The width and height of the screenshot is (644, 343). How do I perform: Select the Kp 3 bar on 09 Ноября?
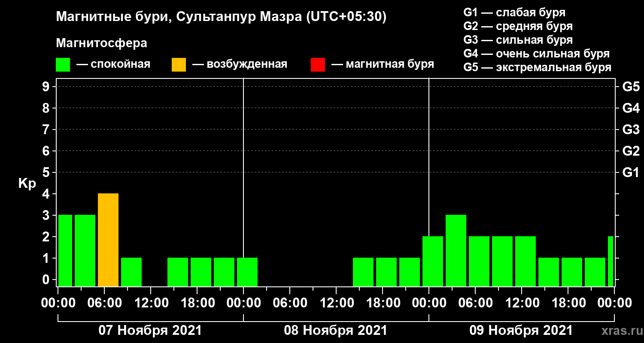coord(456,251)
